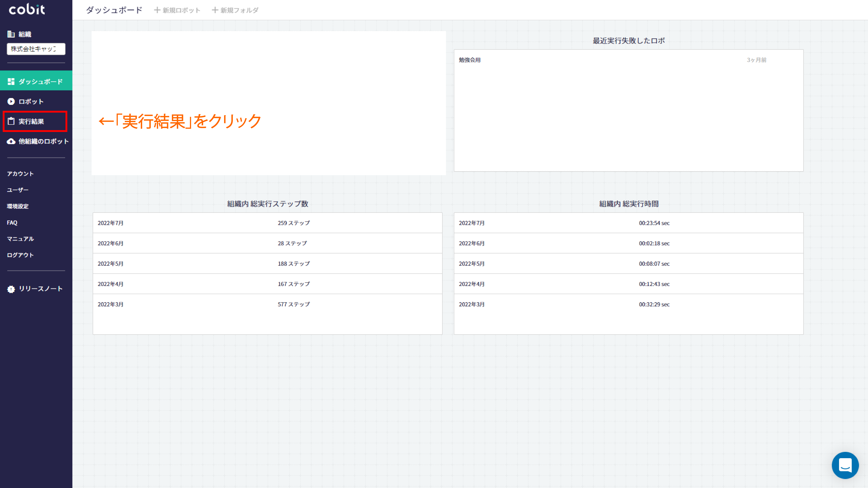This screenshot has height=488, width=868.
Task: Click 259 ステップ value
Action: 294,223
